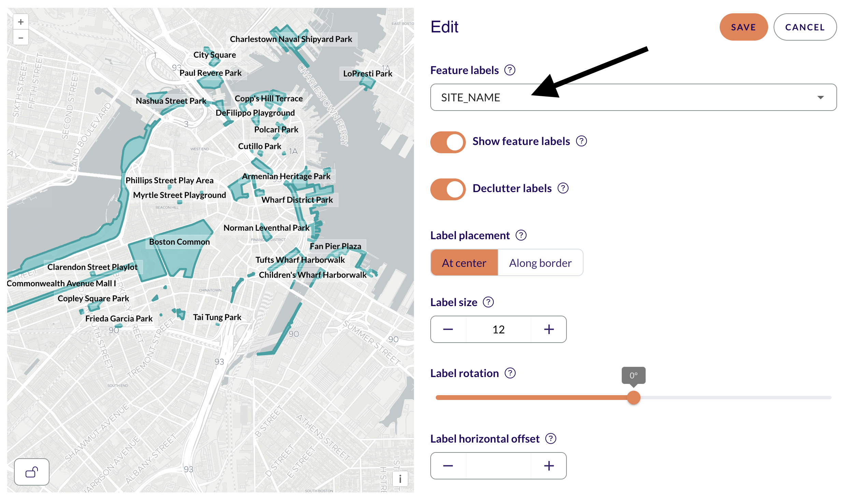Click the Armenian Heritage Park label

coord(286,176)
